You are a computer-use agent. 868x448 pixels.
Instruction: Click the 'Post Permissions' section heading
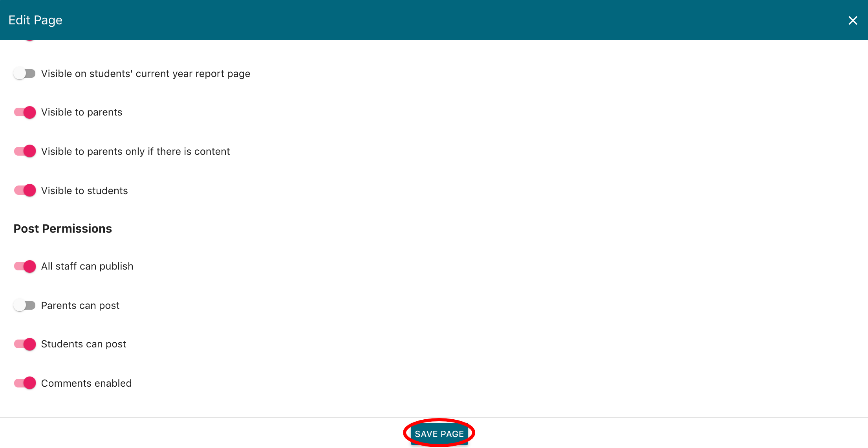[63, 229]
